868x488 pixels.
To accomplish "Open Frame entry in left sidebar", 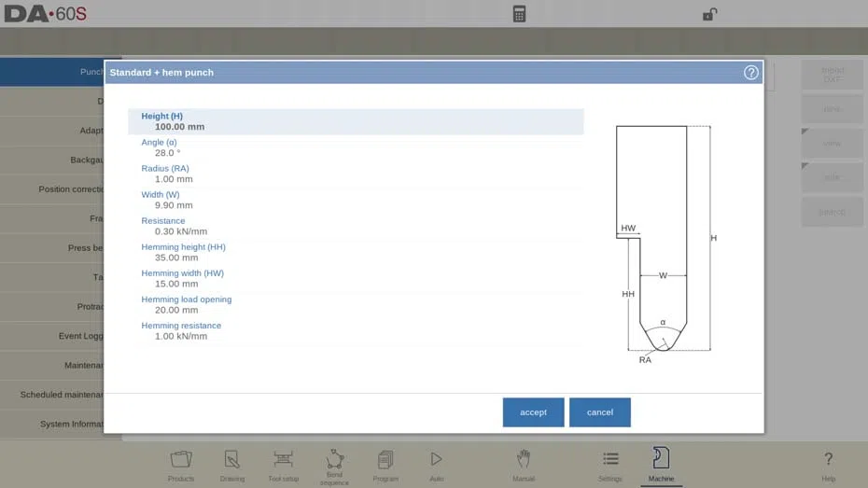I will click(x=52, y=218).
